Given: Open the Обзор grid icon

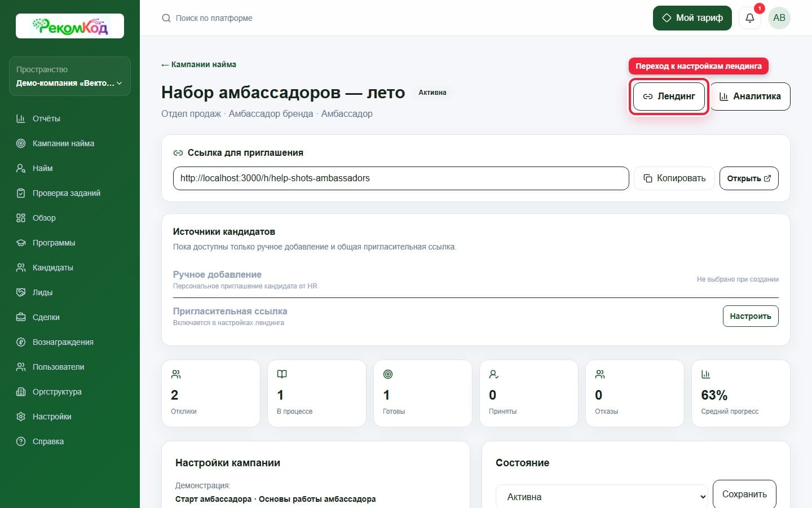Looking at the screenshot, I should coord(21,218).
